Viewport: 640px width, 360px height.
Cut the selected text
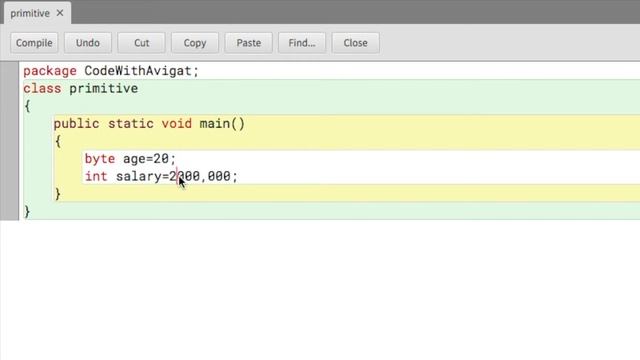[142, 43]
